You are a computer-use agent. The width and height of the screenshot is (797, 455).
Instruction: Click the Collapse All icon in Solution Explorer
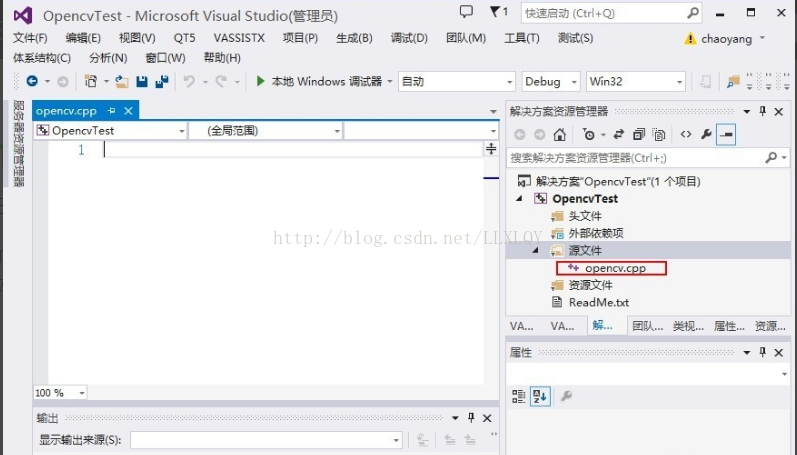[x=639, y=134]
